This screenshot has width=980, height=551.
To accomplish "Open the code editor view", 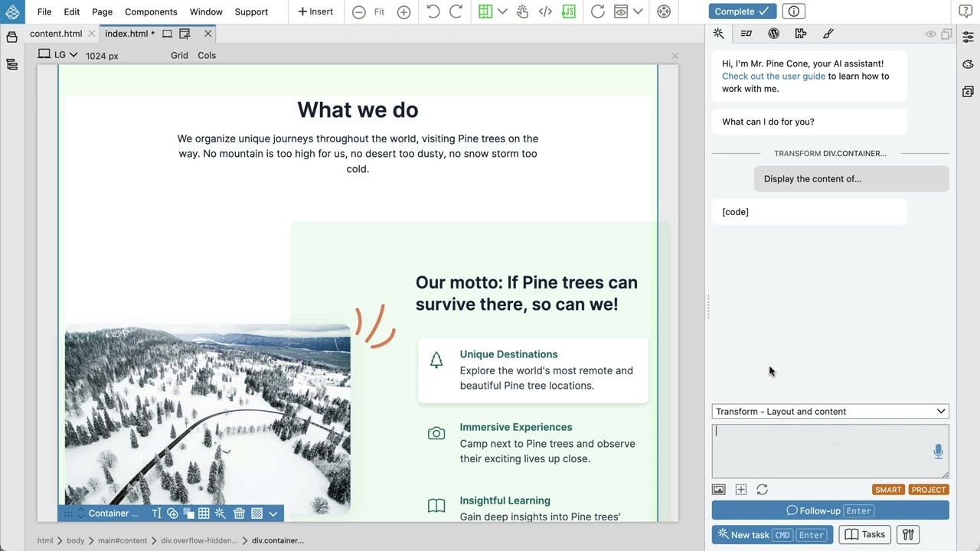I will (545, 11).
